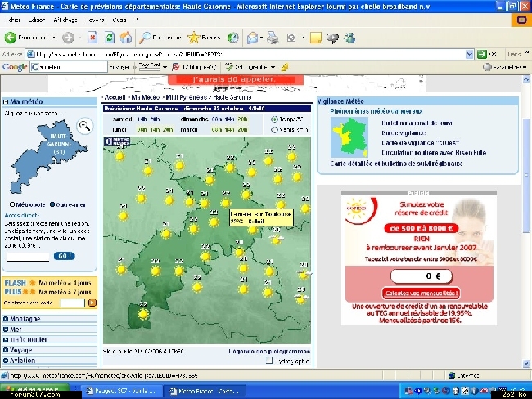Click the Accès direct search input field
This screenshot has width=532, height=399.
click(28, 257)
